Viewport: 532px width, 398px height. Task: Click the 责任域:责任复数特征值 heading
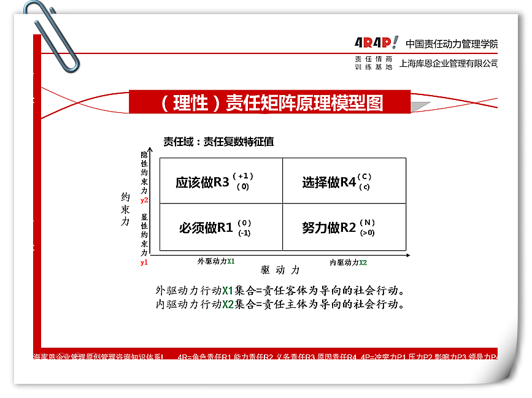[218, 142]
